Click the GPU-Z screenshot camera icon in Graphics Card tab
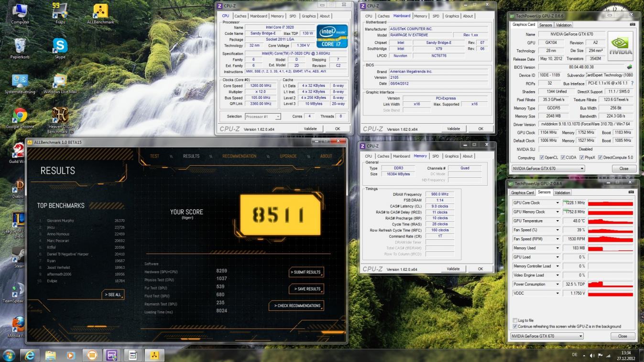Image resolution: width=644 pixels, height=362 pixels. [633, 24]
